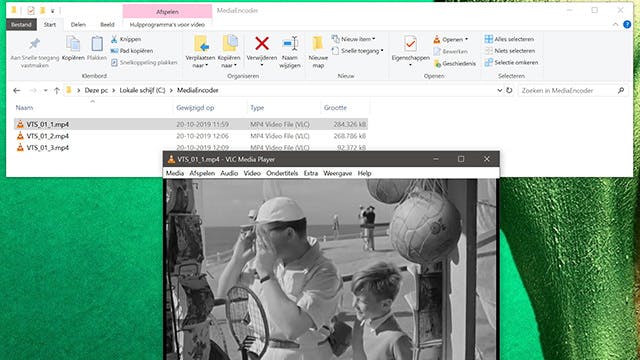640x360 pixels.
Task: Open VLC Help menu
Action: click(364, 173)
